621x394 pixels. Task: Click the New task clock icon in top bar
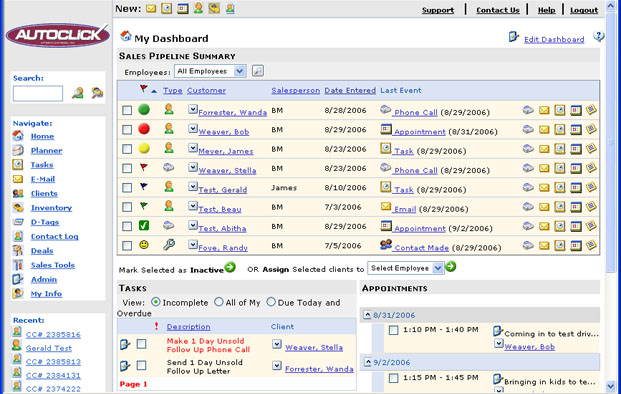tap(167, 8)
